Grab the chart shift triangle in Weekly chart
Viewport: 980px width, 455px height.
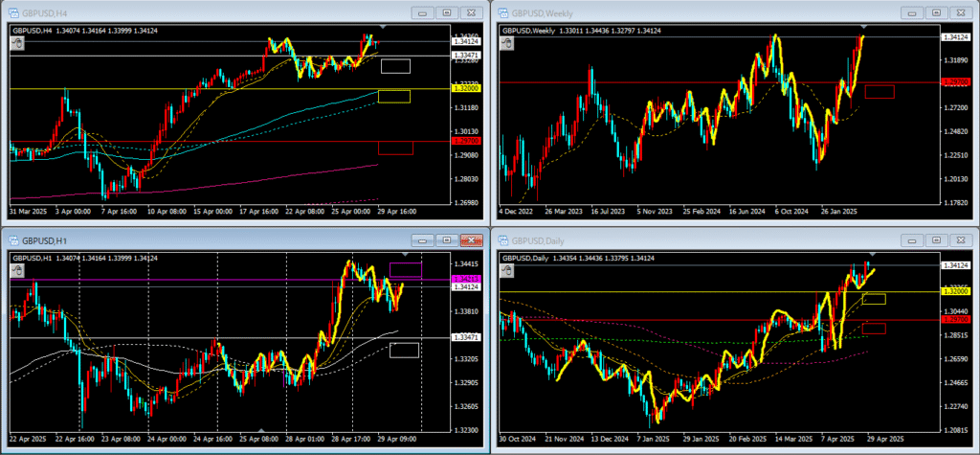tap(864, 27)
